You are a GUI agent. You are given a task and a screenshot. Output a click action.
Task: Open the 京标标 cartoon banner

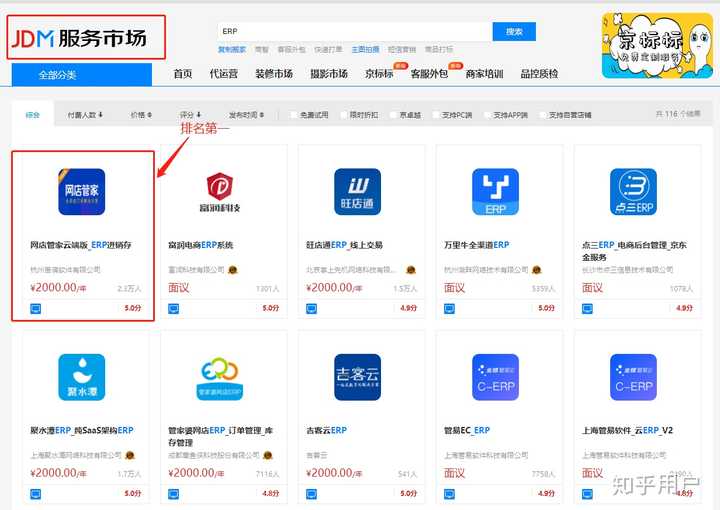(x=658, y=45)
